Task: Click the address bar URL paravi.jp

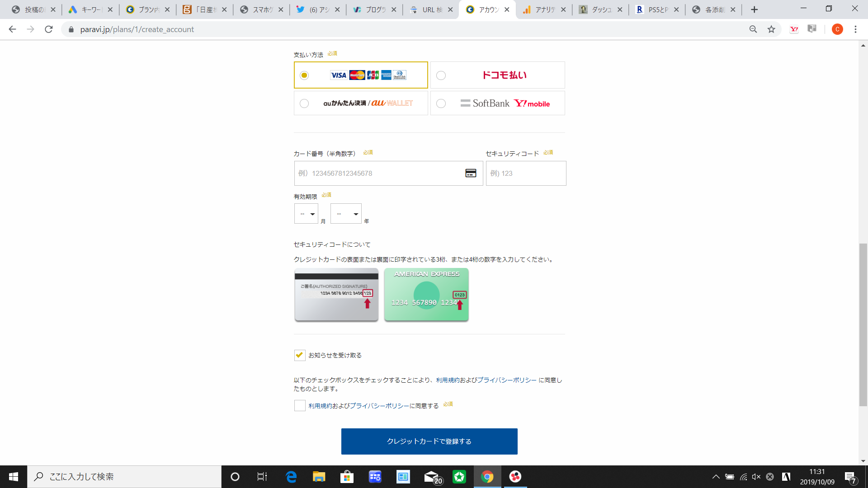Action: (x=137, y=29)
